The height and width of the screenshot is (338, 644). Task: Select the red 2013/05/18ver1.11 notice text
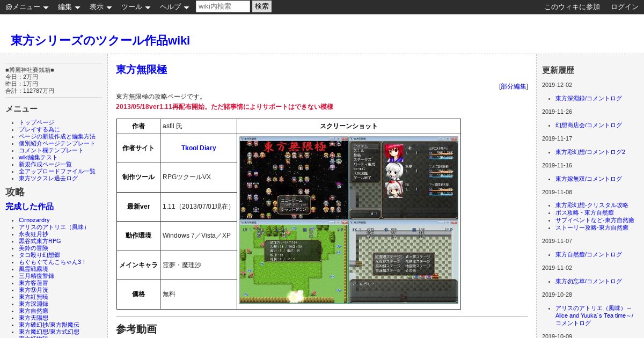pyautogui.click(x=224, y=107)
